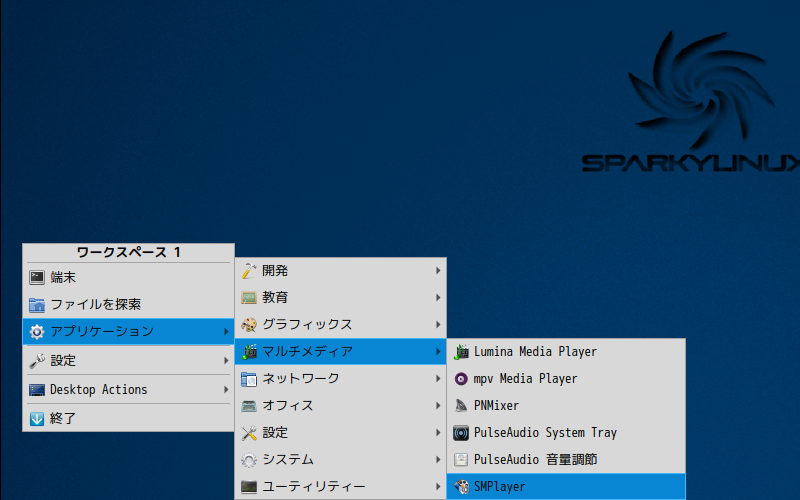Screen dimensions: 800x500
Task: Open PNMixer from multimedia menu
Action: point(566,406)
